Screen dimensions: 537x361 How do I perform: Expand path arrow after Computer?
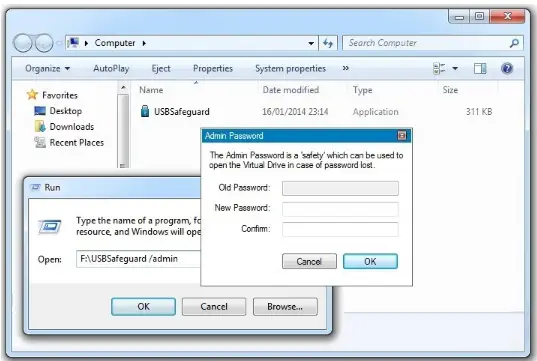[144, 43]
